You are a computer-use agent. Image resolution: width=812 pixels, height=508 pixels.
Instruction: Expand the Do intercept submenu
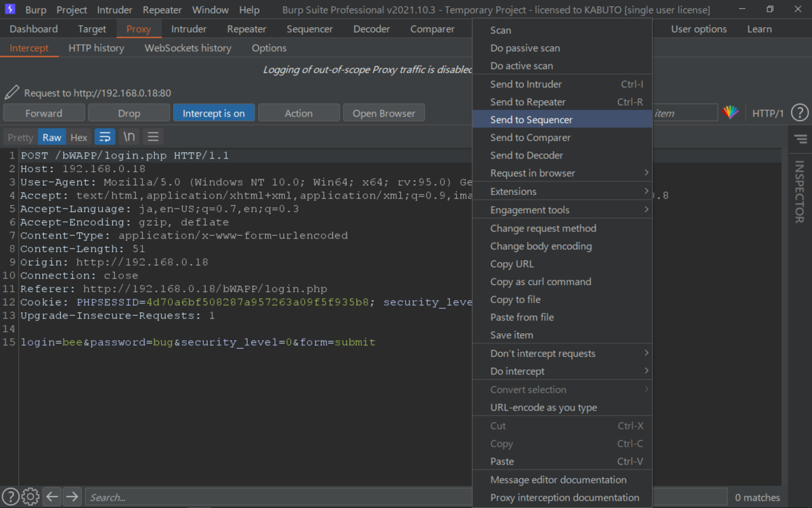pos(562,371)
